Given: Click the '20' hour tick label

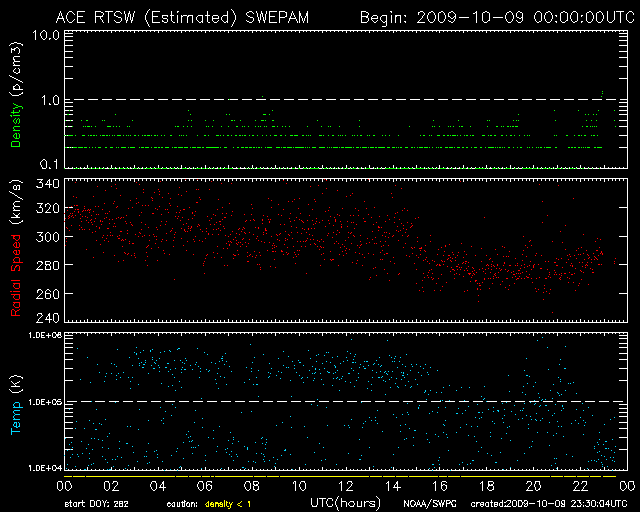Looking at the screenshot, I should [533, 486].
